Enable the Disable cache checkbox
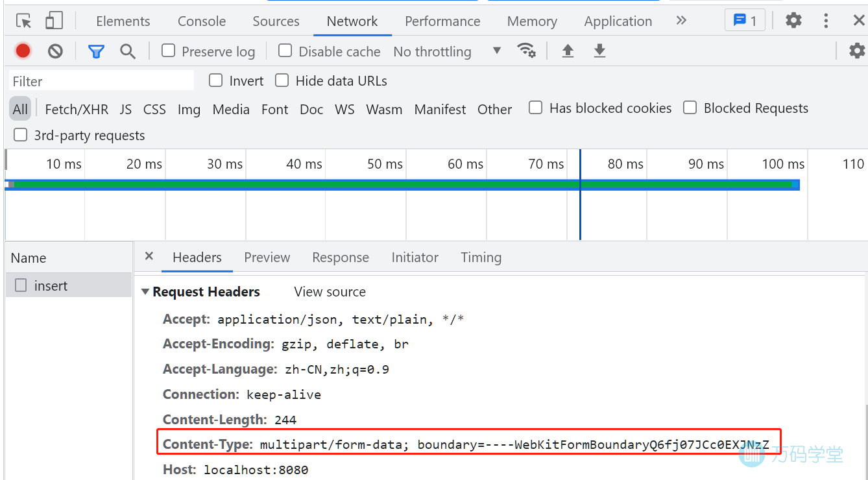Image resolution: width=868 pixels, height=480 pixels. [285, 51]
